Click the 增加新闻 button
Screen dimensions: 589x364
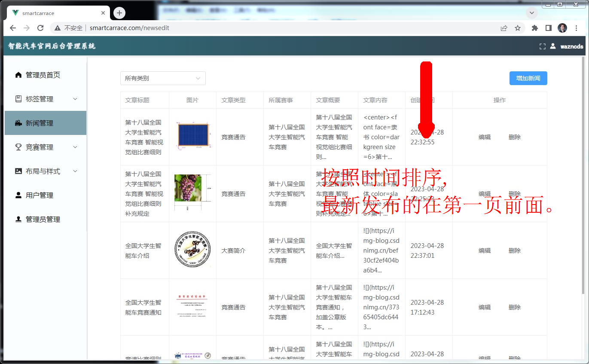click(x=528, y=78)
